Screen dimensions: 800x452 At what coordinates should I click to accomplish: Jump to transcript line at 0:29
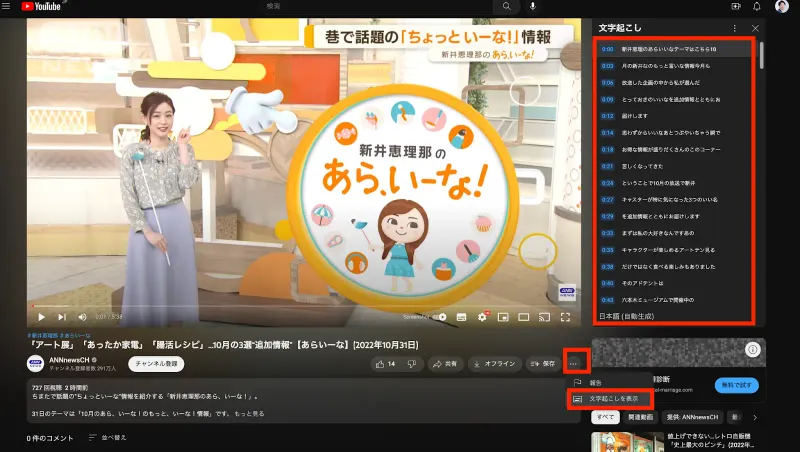(674, 216)
